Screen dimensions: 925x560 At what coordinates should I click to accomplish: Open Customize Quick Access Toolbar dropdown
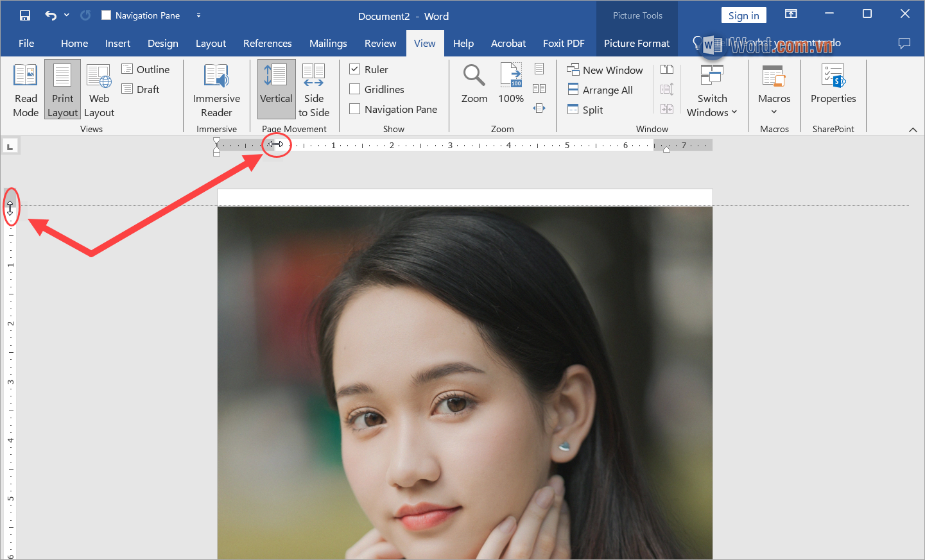(x=198, y=15)
